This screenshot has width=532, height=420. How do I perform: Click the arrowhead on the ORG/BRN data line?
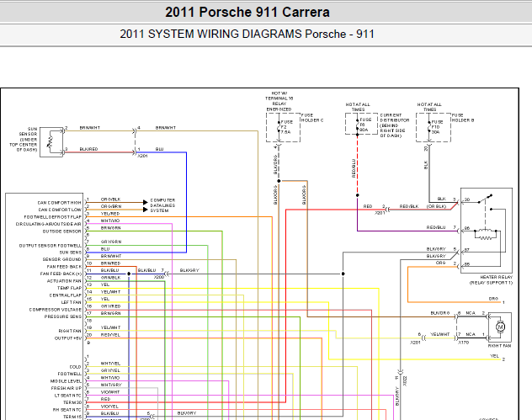pos(146,210)
